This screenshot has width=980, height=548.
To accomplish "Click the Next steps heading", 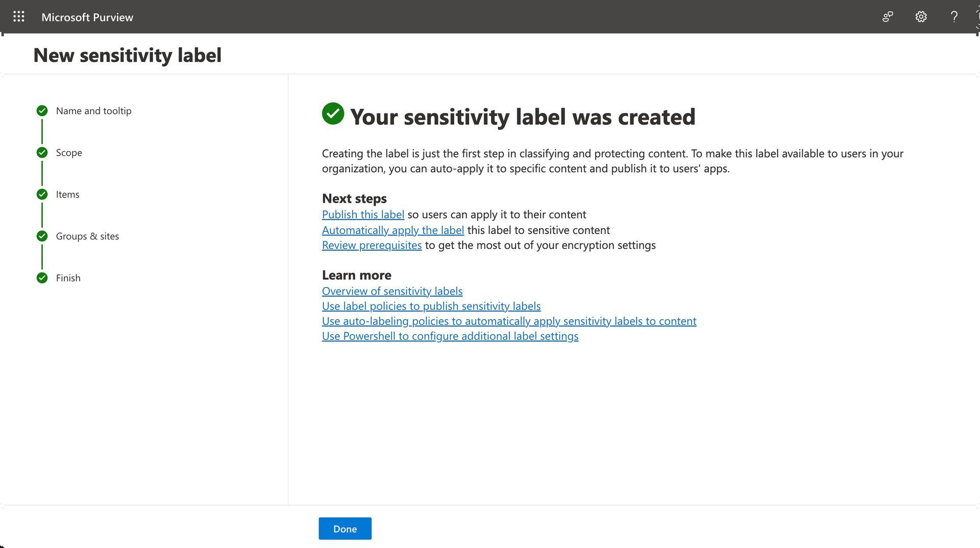I will (x=354, y=198).
